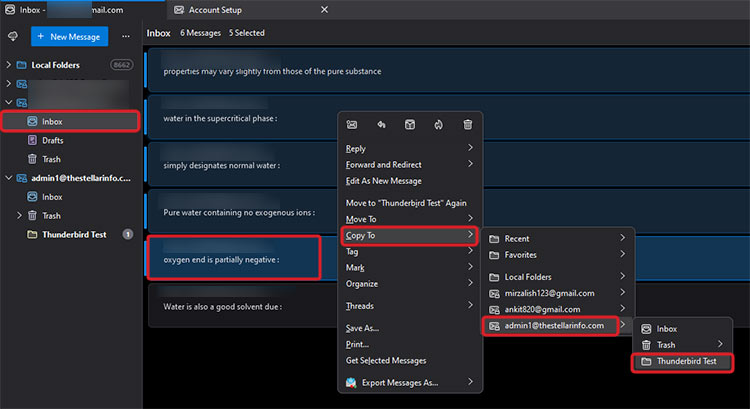
Task: Open Reply submenu in context menu
Action: pos(410,148)
